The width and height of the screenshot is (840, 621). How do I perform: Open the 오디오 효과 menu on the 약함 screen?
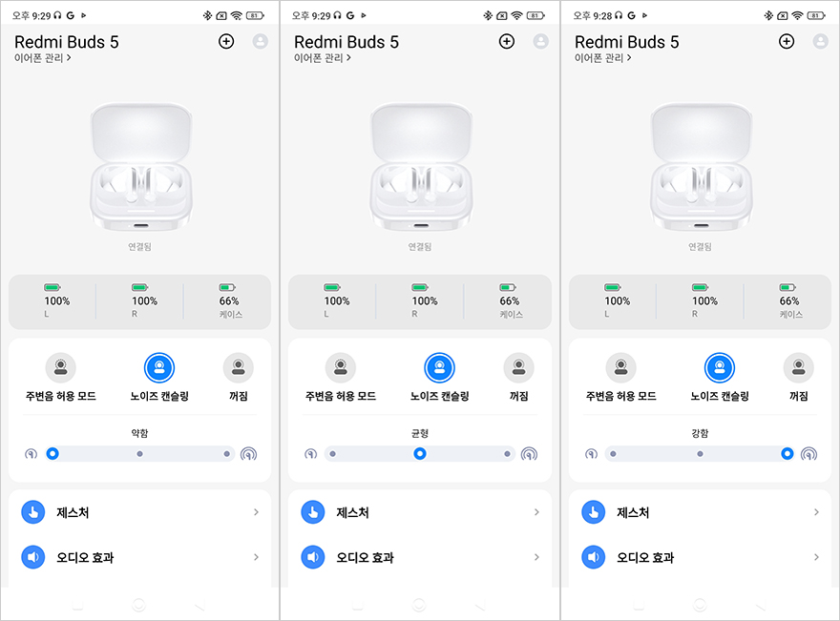click(x=139, y=557)
